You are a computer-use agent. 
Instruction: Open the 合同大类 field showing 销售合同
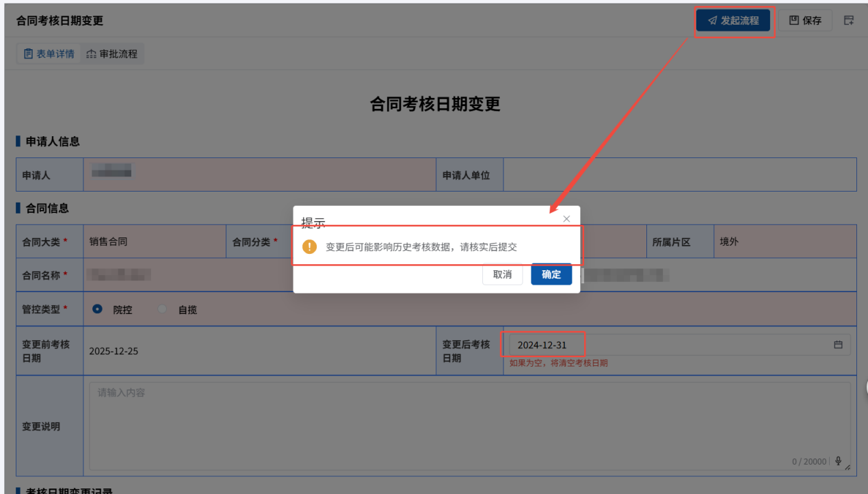click(154, 242)
